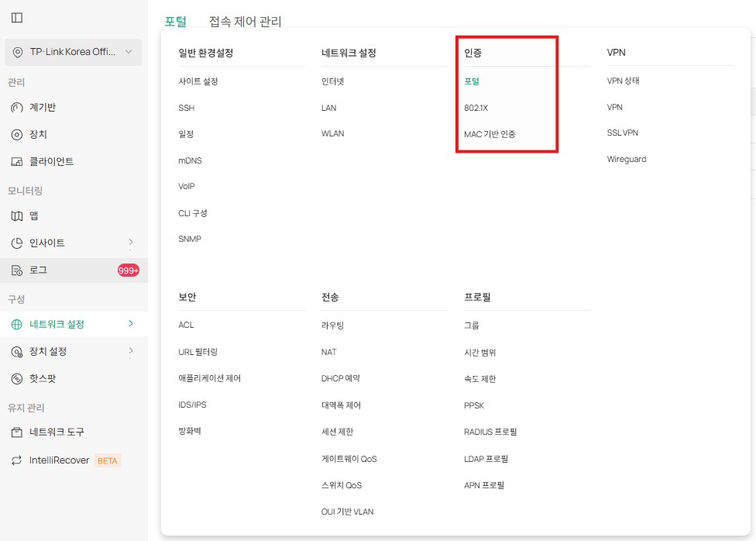This screenshot has width=756, height=541.
Task: Select the 네트워크 도구 tools icon
Action: point(17,433)
